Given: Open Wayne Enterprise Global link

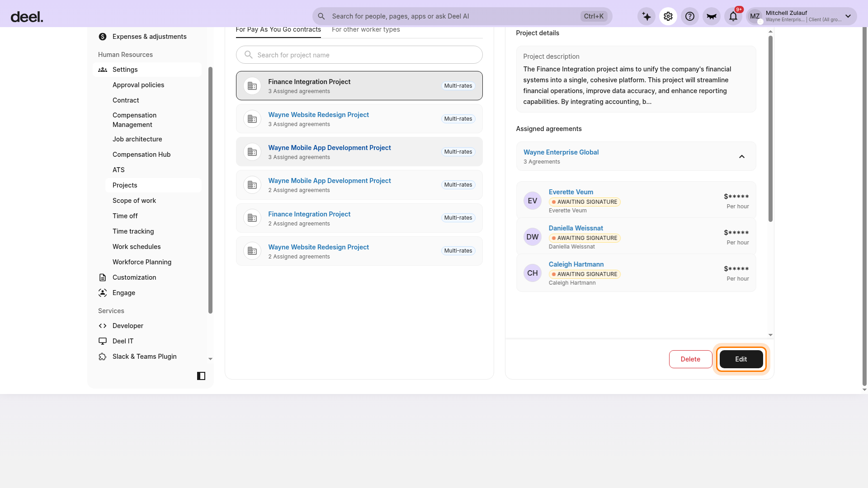Looking at the screenshot, I should click(561, 152).
